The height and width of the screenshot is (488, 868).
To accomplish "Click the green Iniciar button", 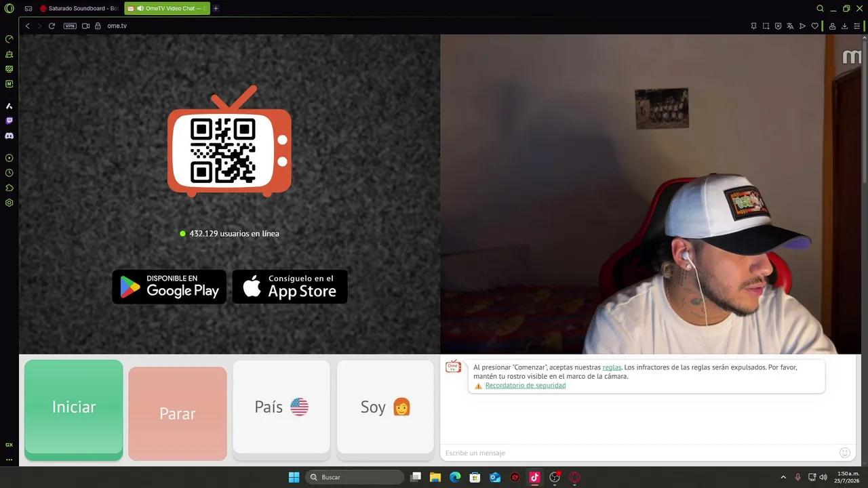I will click(74, 410).
